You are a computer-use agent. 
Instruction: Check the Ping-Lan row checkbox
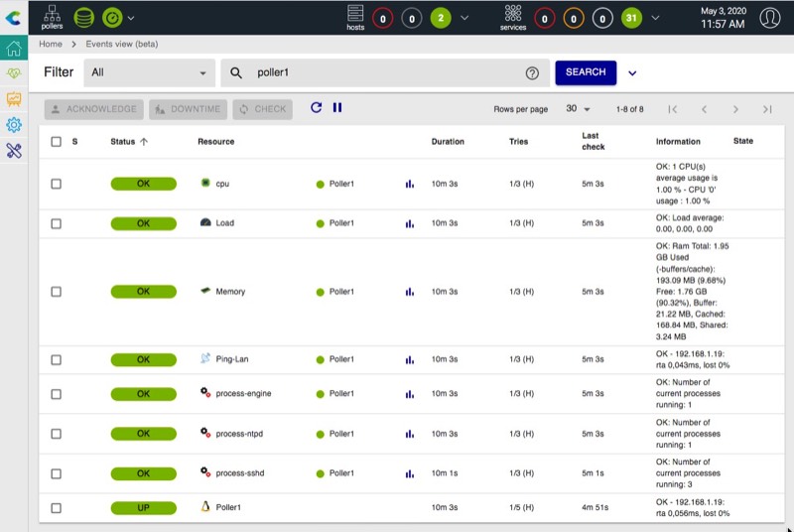point(56,359)
